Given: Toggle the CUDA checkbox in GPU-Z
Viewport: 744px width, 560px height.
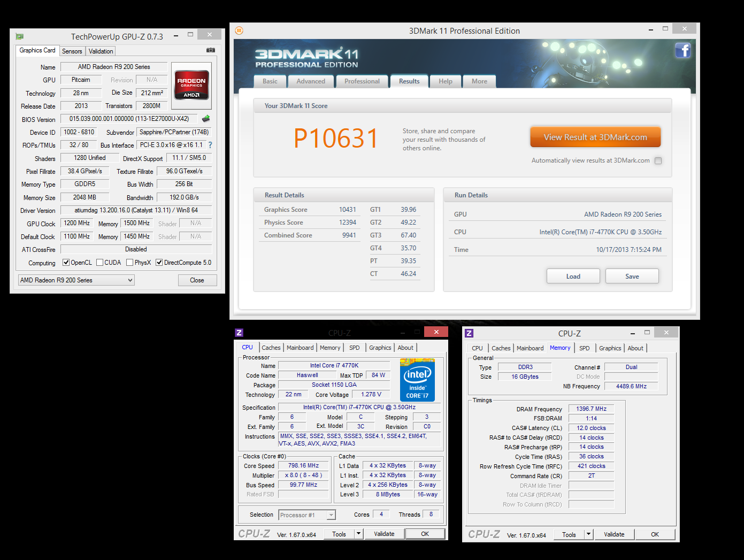Looking at the screenshot, I should click(99, 263).
